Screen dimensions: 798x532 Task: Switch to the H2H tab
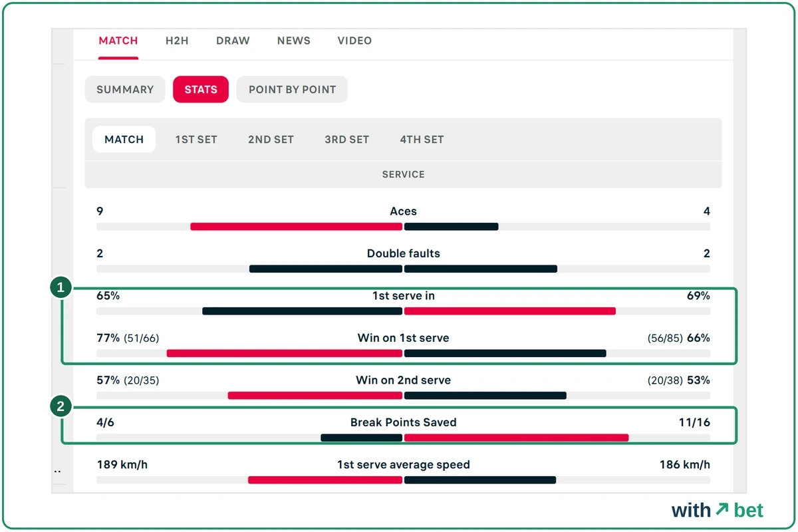coord(177,41)
